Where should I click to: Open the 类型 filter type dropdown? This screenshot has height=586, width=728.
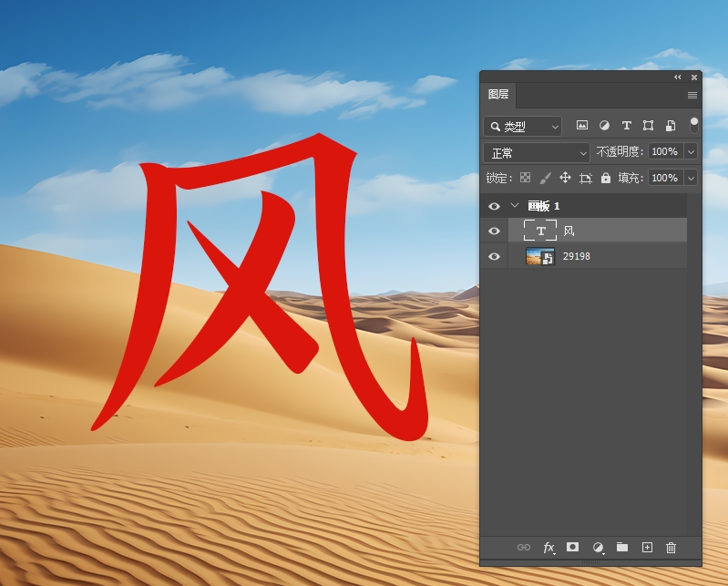click(x=522, y=127)
